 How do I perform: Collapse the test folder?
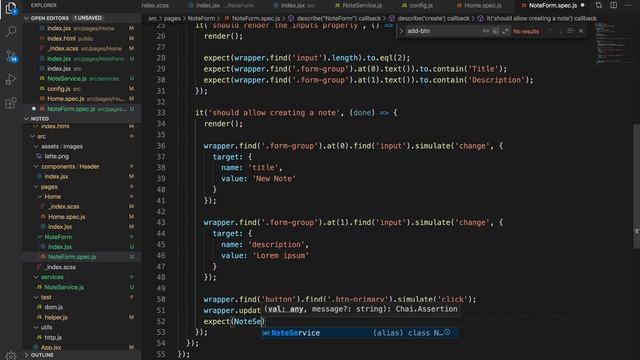[36, 297]
